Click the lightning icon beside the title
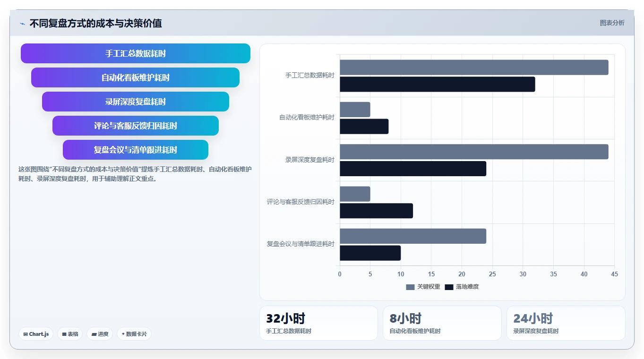The width and height of the screenshot is (644, 359). pos(22,24)
